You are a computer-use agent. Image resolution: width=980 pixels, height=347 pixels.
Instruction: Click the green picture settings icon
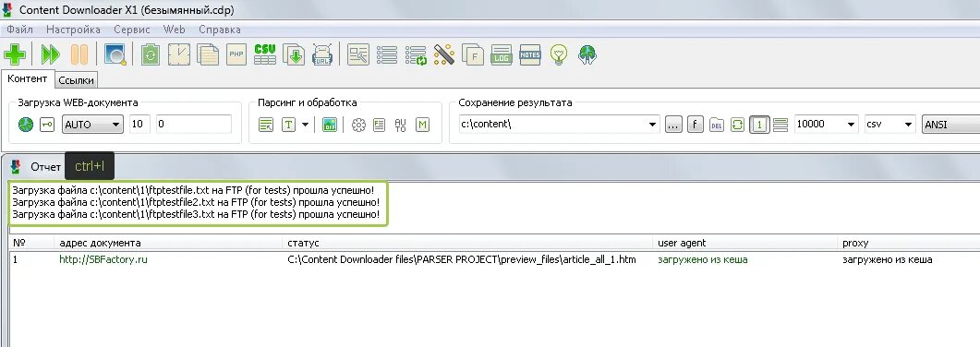click(330, 125)
